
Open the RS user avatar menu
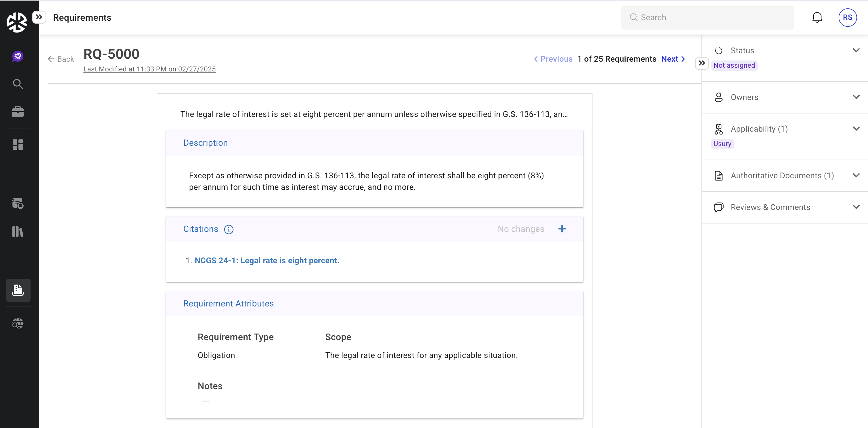847,18
